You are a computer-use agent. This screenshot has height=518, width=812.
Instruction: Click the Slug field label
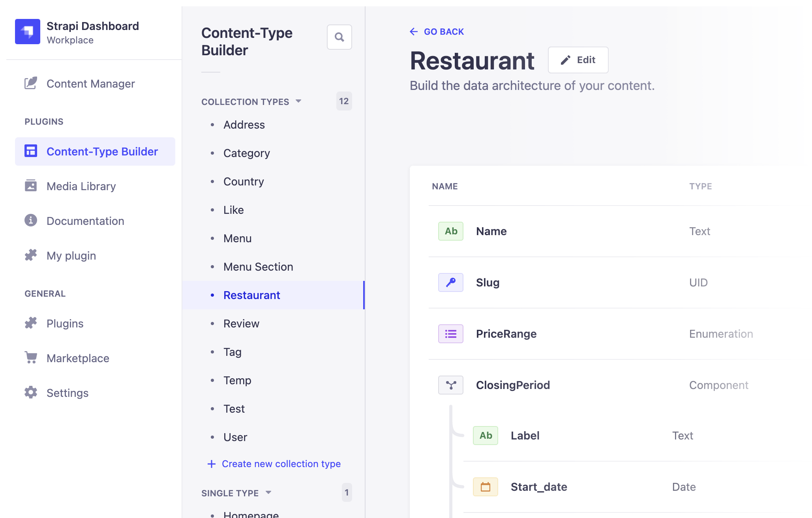click(488, 283)
